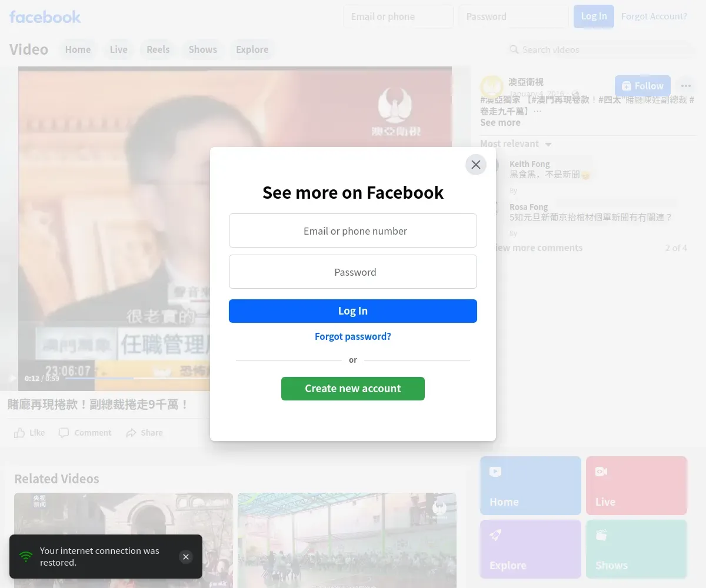Click the green wifi icon in notification
The height and width of the screenshot is (588, 706).
coord(26,556)
